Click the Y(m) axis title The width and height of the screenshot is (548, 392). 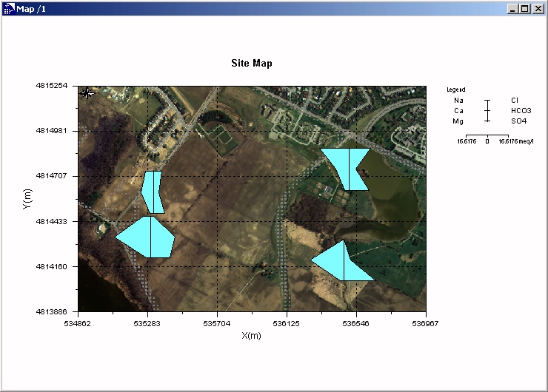click(x=27, y=199)
